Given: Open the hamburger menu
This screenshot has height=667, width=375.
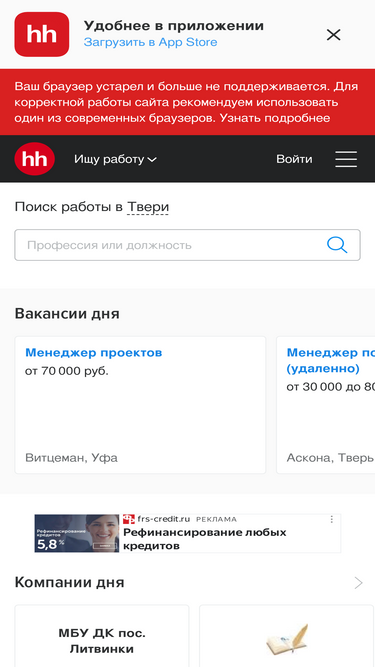Looking at the screenshot, I should click(346, 159).
